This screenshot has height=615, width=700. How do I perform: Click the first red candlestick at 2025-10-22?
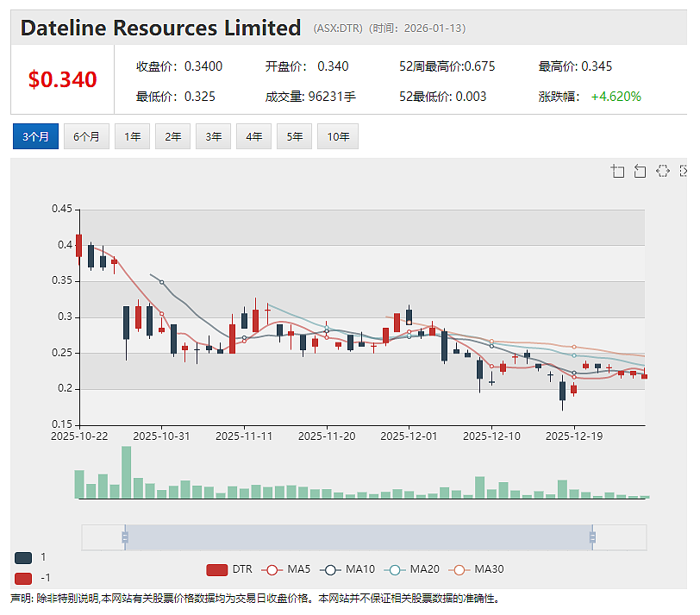point(79,246)
